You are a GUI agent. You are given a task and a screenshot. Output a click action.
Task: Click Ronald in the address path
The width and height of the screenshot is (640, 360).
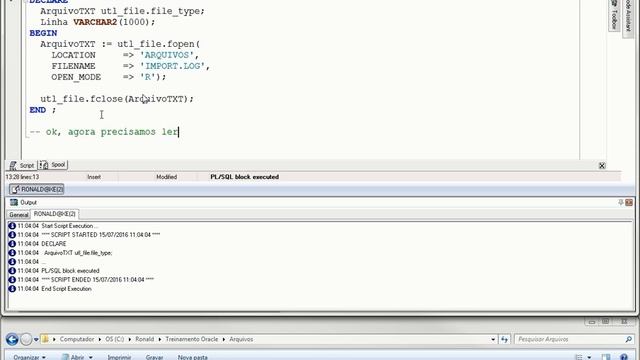click(144, 339)
